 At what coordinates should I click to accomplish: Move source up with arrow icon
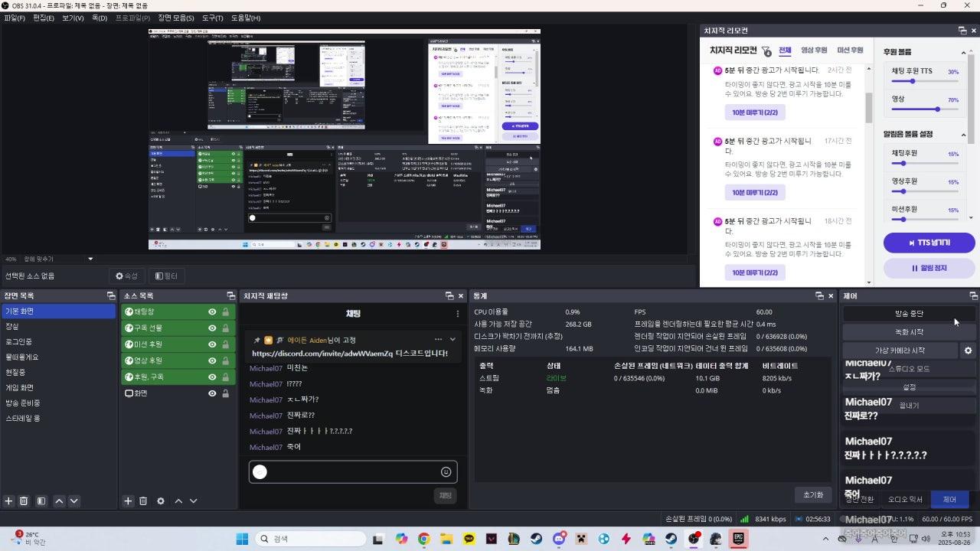point(178,501)
